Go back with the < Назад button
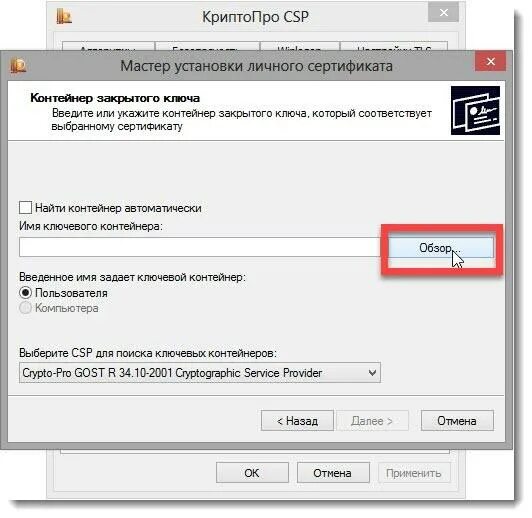 click(x=297, y=421)
